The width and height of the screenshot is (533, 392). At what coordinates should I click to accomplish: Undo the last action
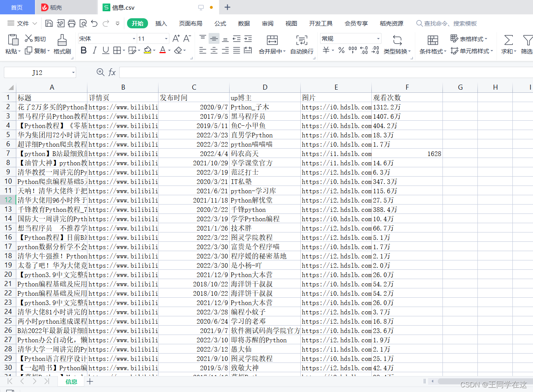pyautogui.click(x=94, y=23)
